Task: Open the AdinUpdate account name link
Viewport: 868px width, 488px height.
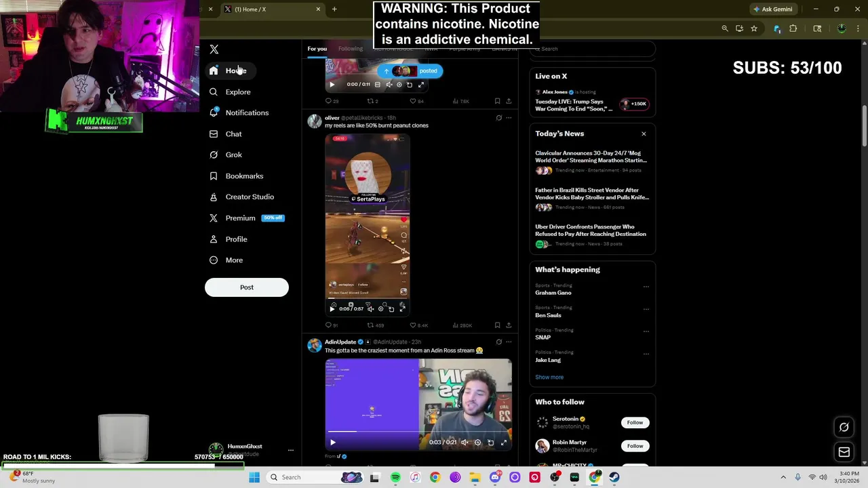Action: pyautogui.click(x=340, y=342)
